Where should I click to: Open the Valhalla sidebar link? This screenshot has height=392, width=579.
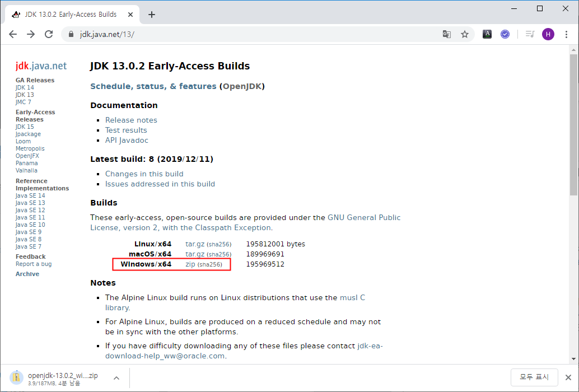(26, 171)
